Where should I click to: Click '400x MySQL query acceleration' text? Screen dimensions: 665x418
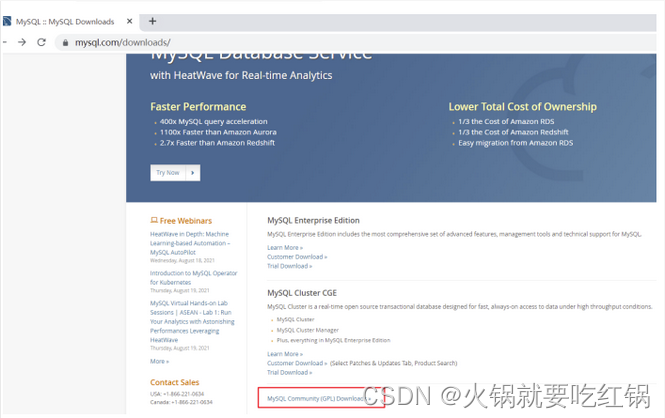(x=213, y=121)
